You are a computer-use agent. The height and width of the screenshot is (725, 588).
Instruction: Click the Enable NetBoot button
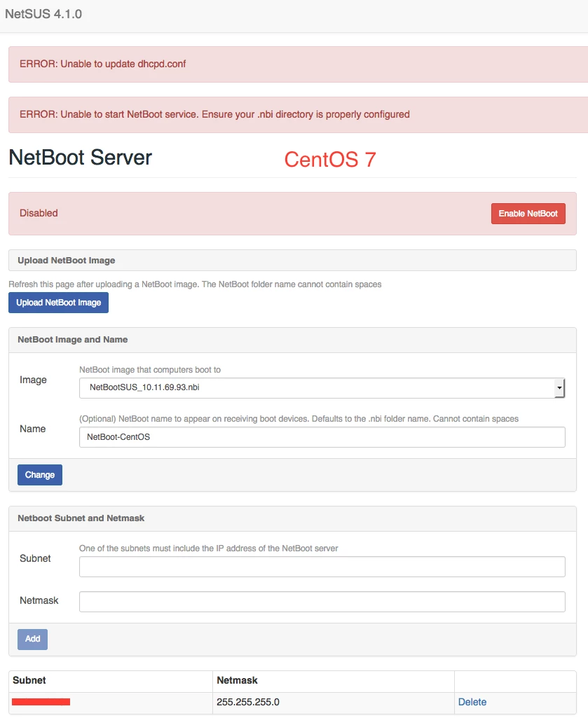click(x=528, y=214)
